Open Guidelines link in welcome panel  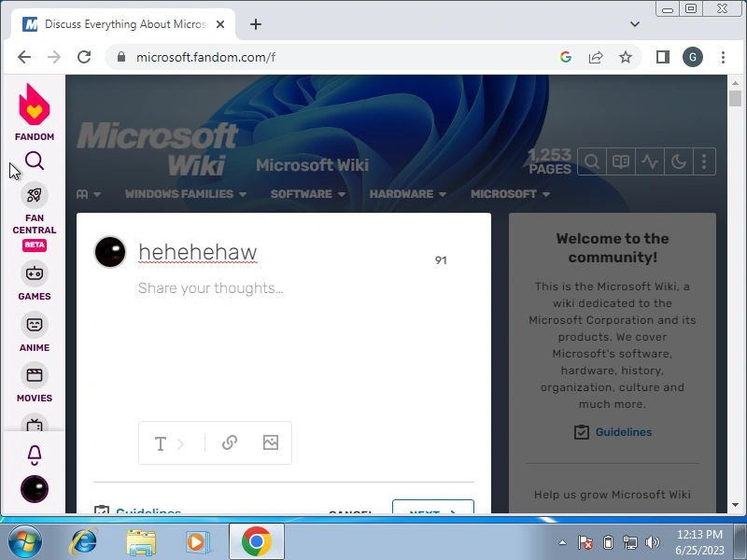(x=623, y=432)
